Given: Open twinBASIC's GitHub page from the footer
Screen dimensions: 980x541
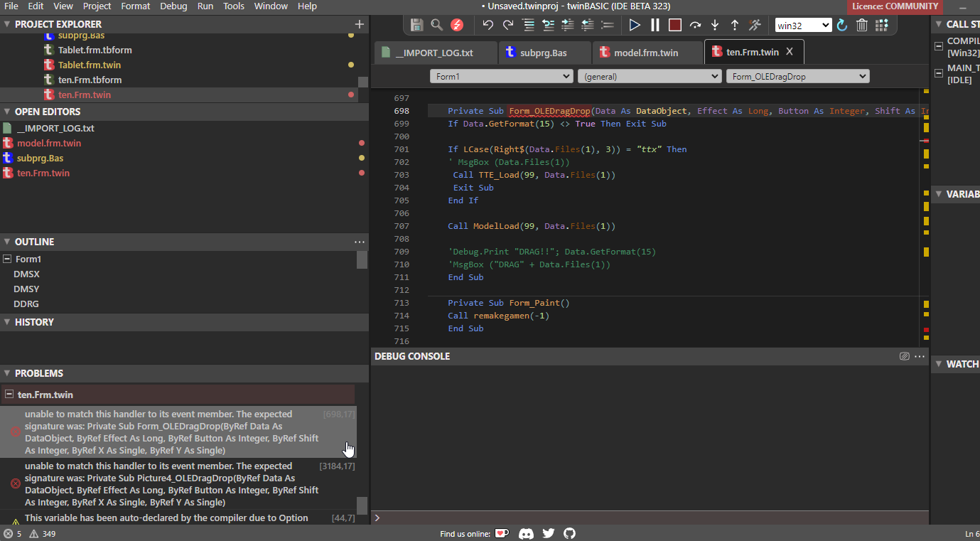Looking at the screenshot, I should (x=569, y=533).
